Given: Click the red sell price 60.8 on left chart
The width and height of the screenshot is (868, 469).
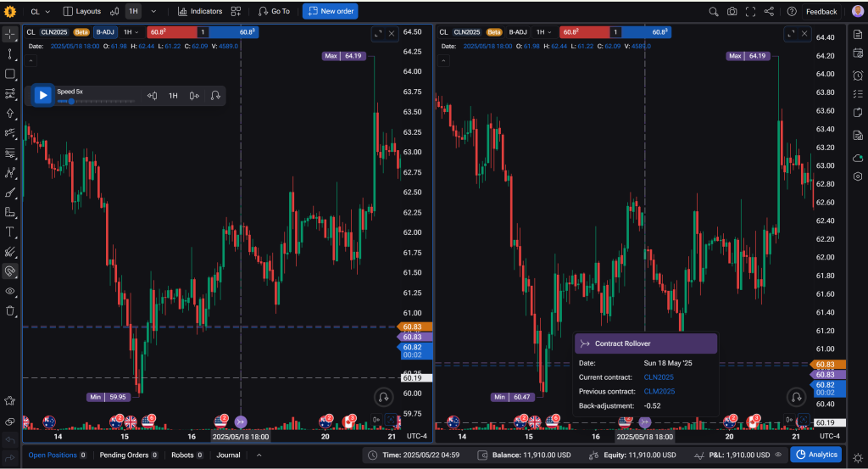Looking at the screenshot, I should click(x=171, y=32).
